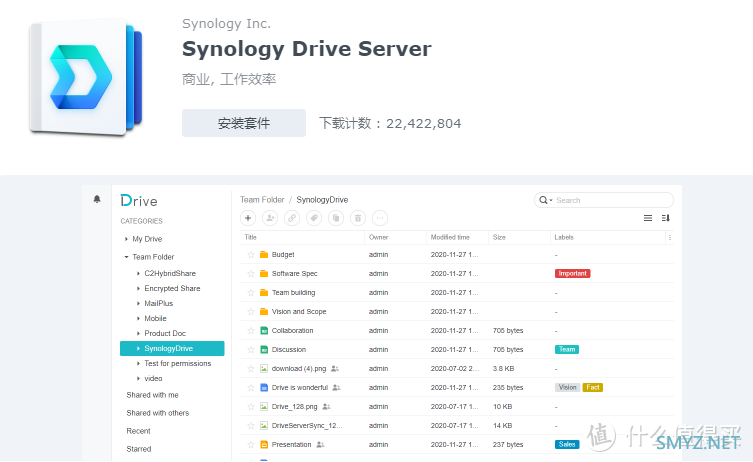Viewport: 753px width, 462px height.
Task: Star the Budget folder
Action: pos(251,255)
